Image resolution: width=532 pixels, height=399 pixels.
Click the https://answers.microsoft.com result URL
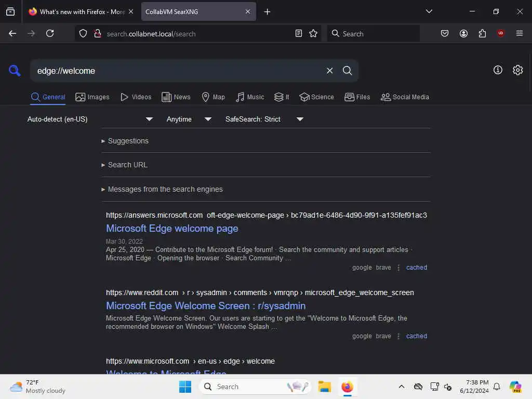coord(267,215)
